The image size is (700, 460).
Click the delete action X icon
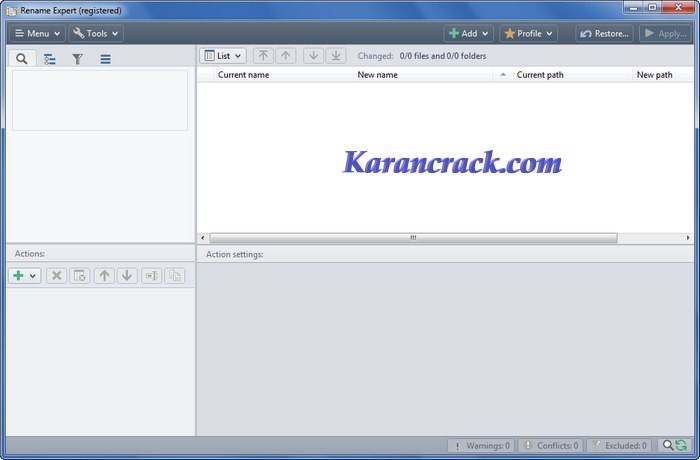[57, 276]
